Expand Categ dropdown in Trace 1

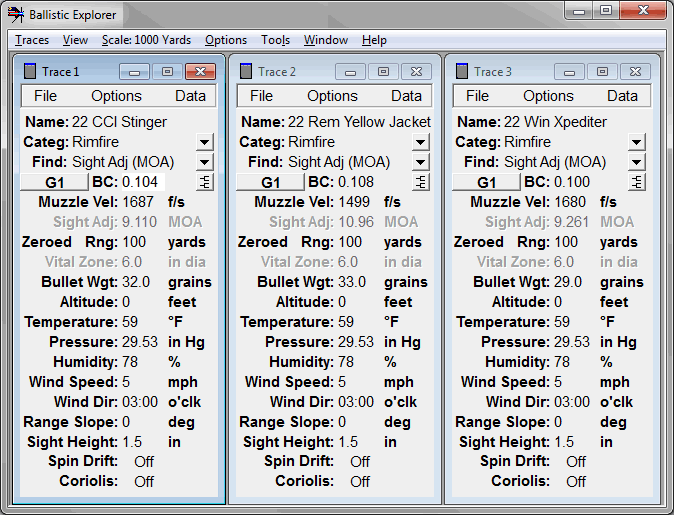[x=205, y=142]
